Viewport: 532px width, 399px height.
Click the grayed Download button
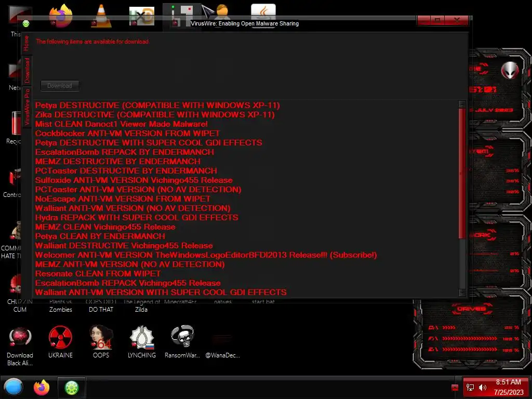(60, 86)
